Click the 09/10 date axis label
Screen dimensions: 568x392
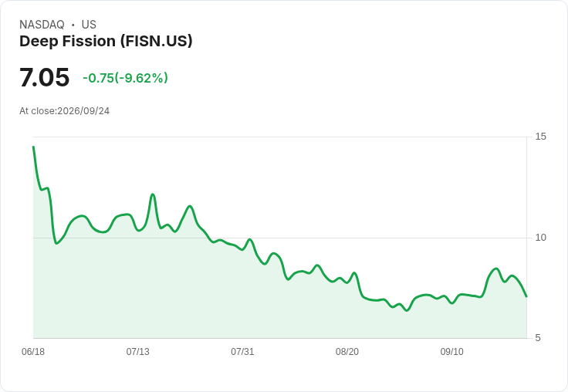451,352
